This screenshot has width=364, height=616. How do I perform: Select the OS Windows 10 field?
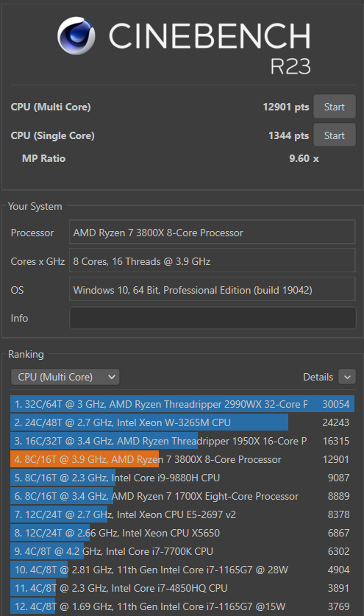click(x=213, y=290)
